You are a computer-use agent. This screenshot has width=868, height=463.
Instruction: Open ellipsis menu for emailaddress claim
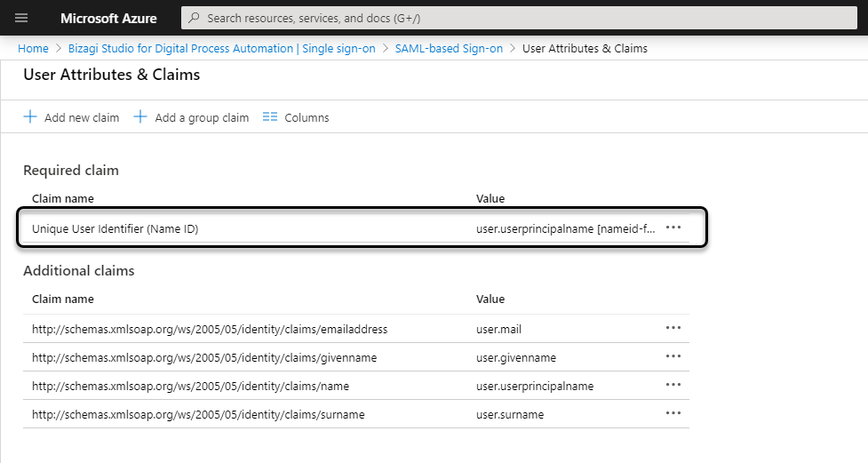click(x=673, y=328)
